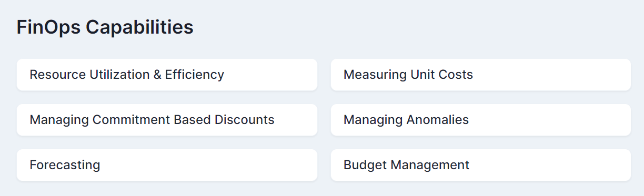
Task: Click the 'Budget Management' text label
Action: [406, 165]
